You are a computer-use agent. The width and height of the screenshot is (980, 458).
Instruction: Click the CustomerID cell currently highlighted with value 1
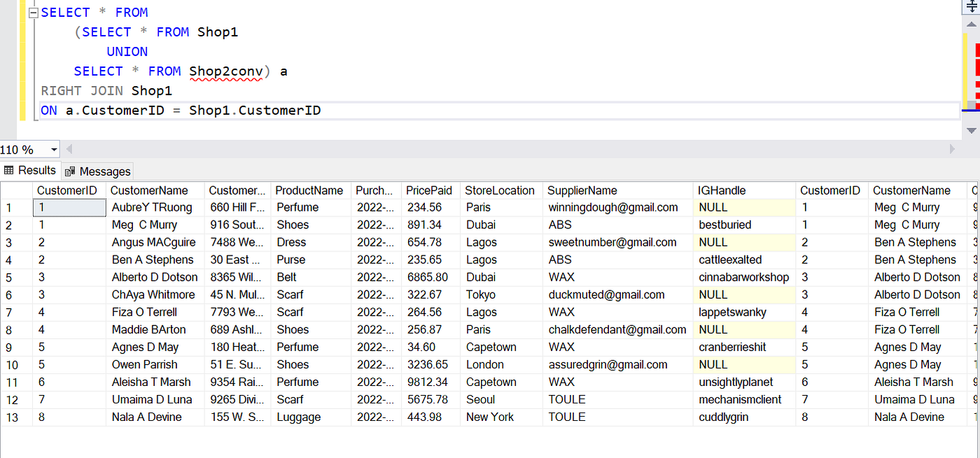pyautogui.click(x=69, y=207)
